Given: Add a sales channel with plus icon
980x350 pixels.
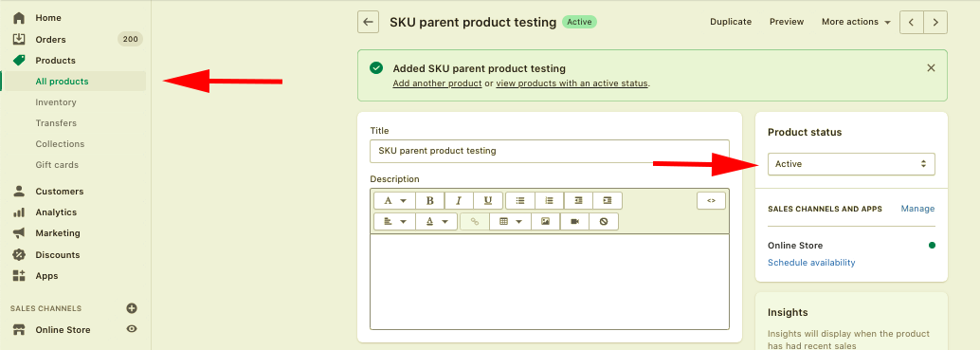Looking at the screenshot, I should (x=131, y=308).
